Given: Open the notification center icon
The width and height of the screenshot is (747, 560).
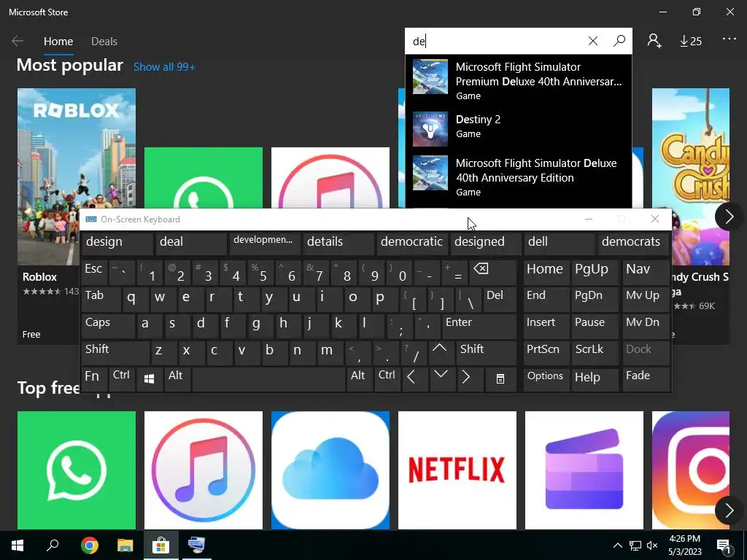Looking at the screenshot, I should point(724,547).
